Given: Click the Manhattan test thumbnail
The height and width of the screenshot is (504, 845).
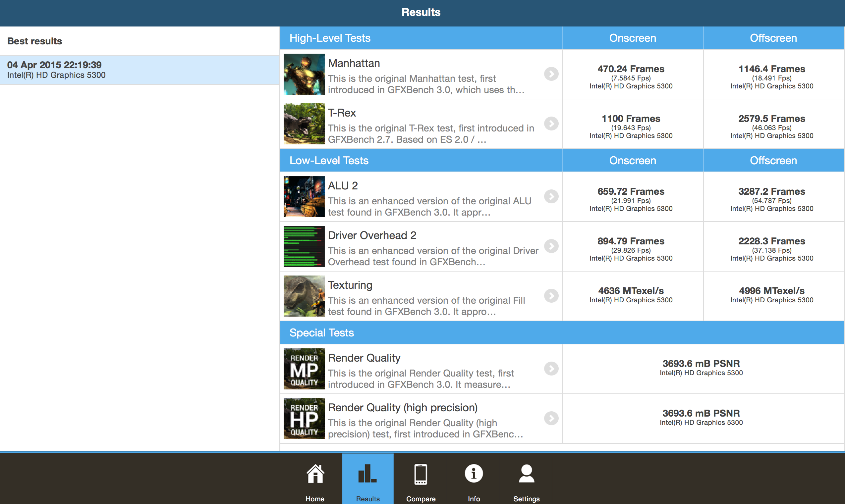Looking at the screenshot, I should (304, 74).
